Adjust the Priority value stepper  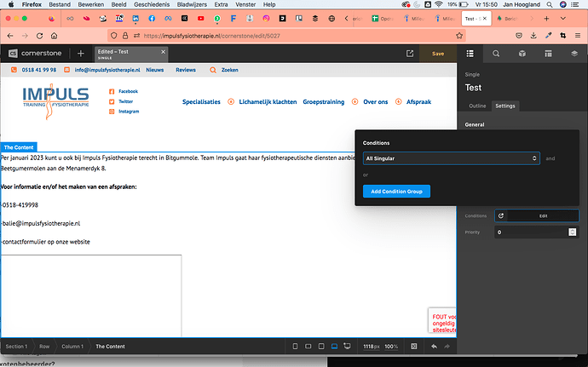point(573,232)
